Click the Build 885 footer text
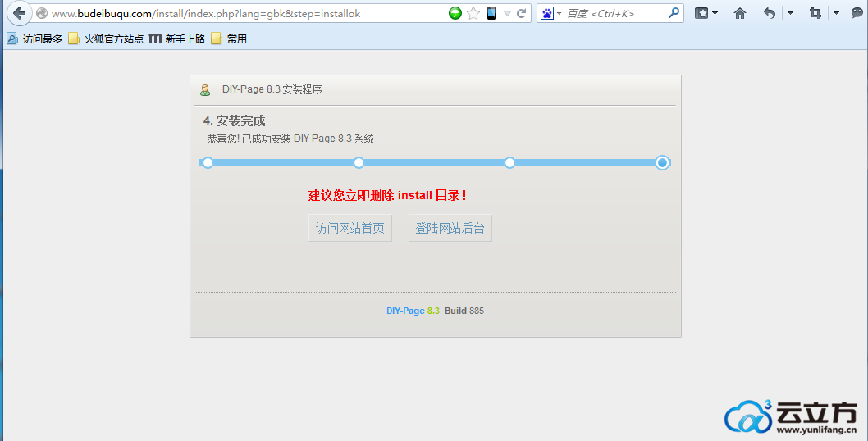This screenshot has width=868, height=441. tap(464, 311)
